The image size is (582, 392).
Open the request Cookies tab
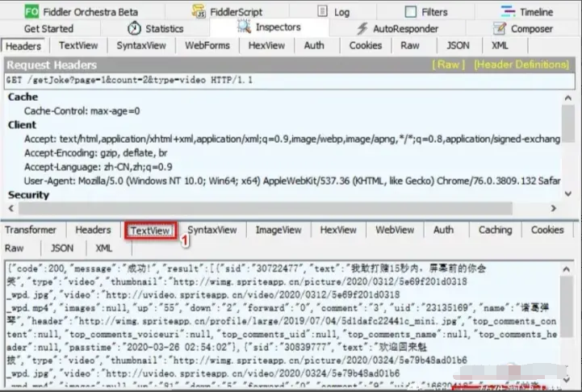366,46
